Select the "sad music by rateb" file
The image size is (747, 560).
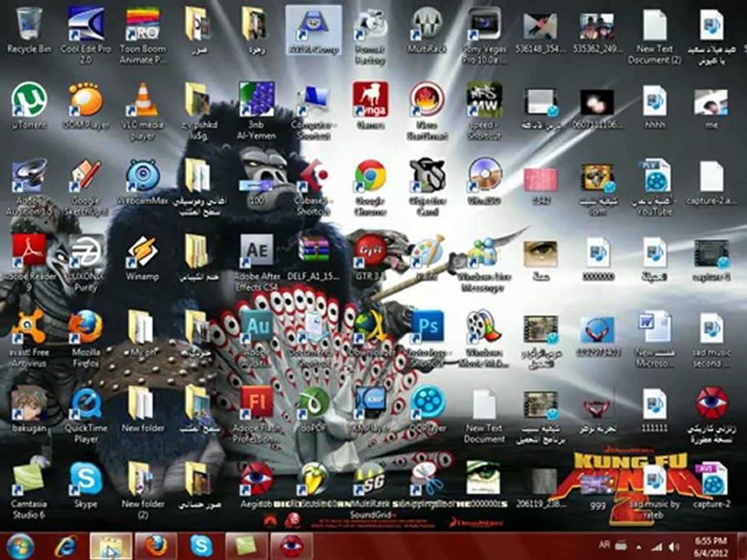point(655,490)
